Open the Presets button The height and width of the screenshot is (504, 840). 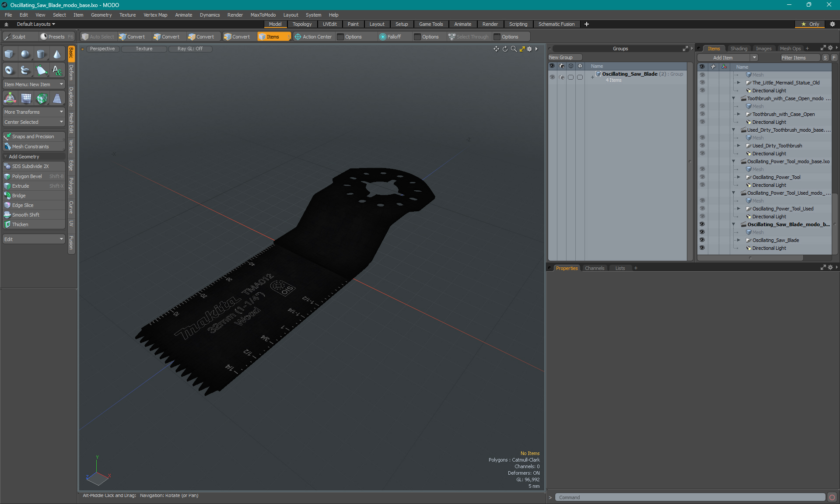coord(56,37)
